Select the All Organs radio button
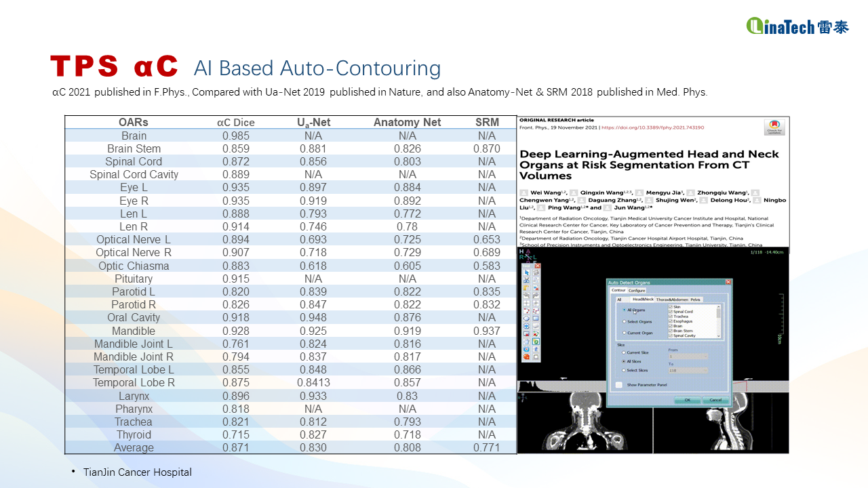Screen dimensions: 868x488 click(x=625, y=310)
